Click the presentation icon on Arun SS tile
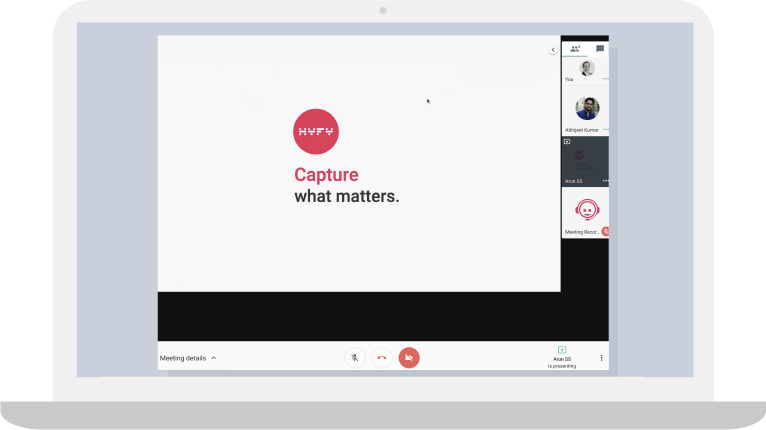Screen dimensions: 766x430 click(567, 142)
